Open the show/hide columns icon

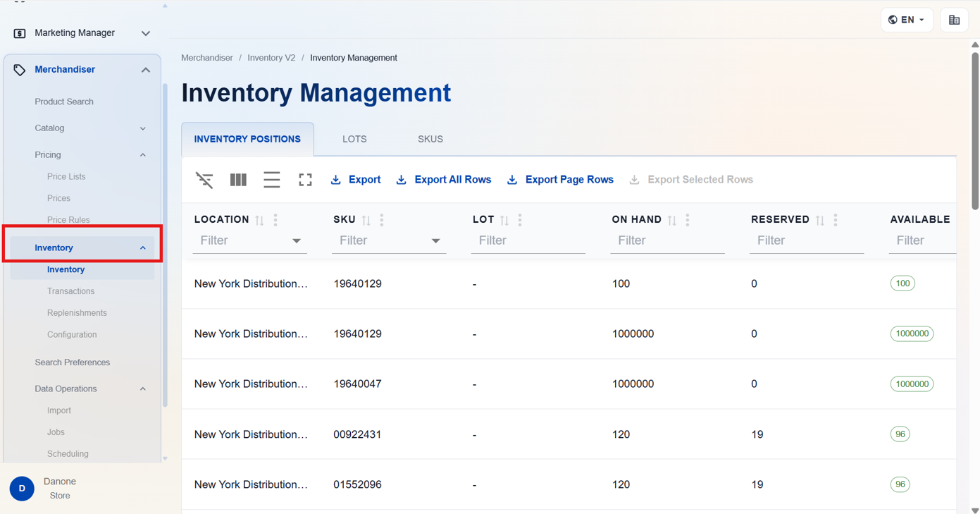[x=238, y=180]
